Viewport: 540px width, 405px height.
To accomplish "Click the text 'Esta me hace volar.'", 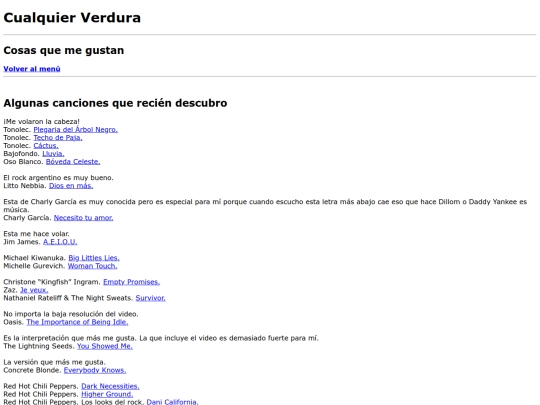I will (37, 234).
